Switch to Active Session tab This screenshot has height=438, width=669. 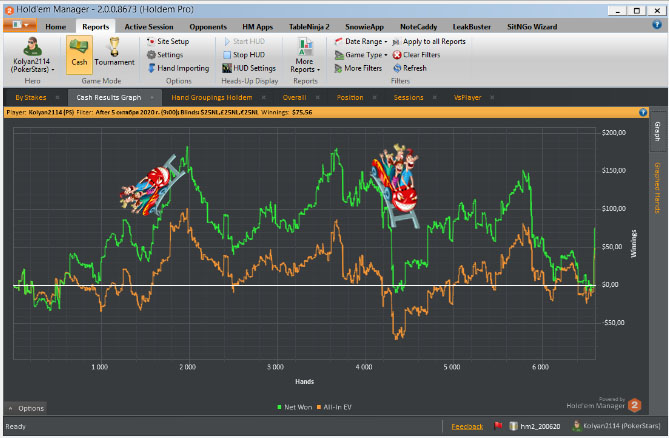tap(149, 26)
